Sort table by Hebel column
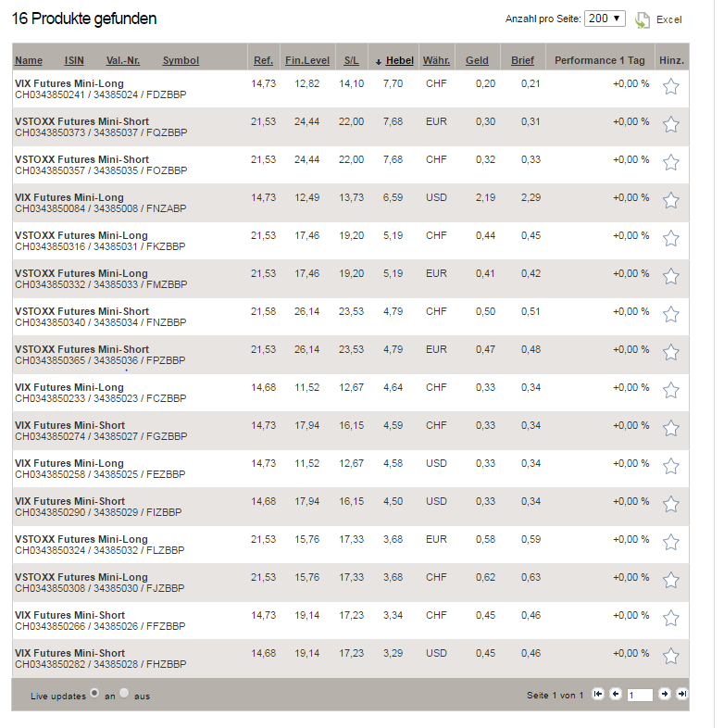The height and width of the screenshot is (728, 724). [x=399, y=60]
